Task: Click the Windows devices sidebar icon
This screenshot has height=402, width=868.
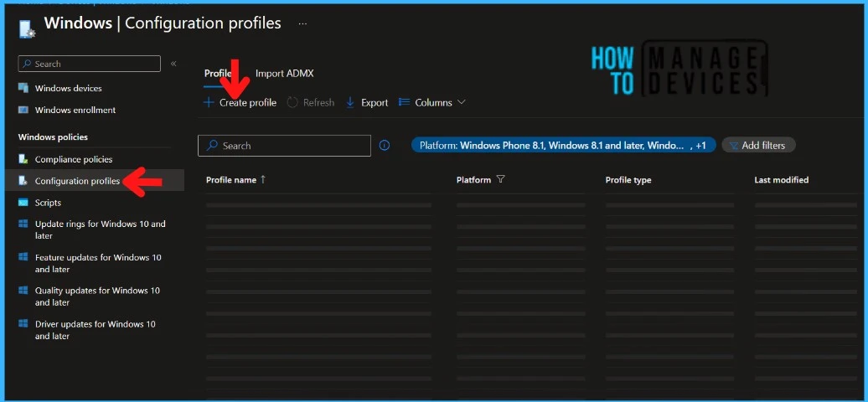Action: (x=23, y=88)
